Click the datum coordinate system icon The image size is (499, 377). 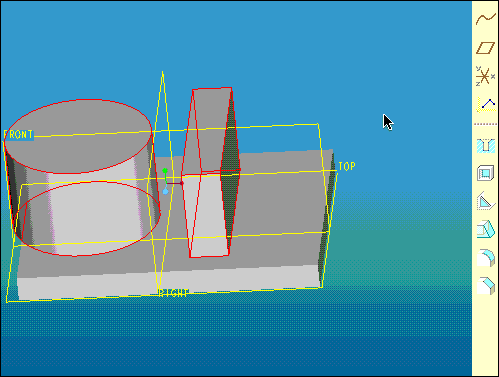pos(485,76)
